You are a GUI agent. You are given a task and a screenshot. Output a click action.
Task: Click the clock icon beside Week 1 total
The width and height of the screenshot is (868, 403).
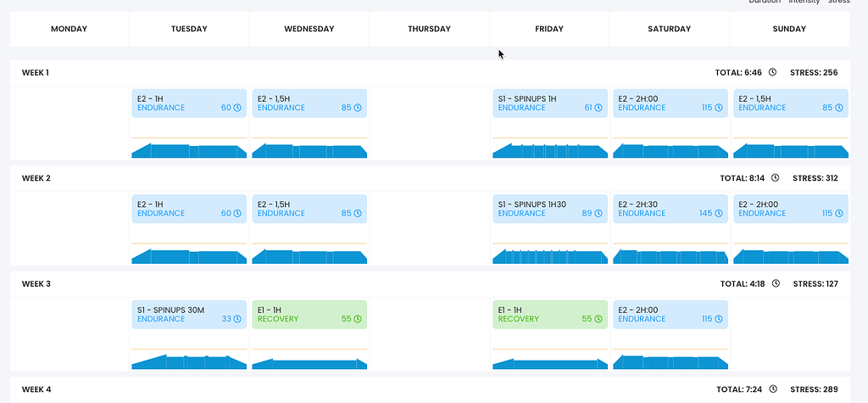[772, 72]
